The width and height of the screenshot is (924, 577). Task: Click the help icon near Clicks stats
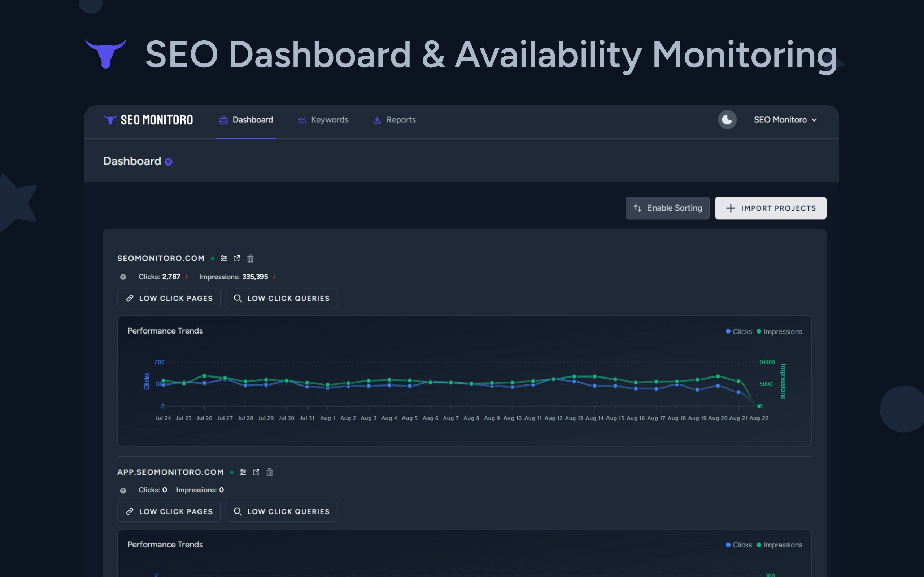(x=123, y=277)
